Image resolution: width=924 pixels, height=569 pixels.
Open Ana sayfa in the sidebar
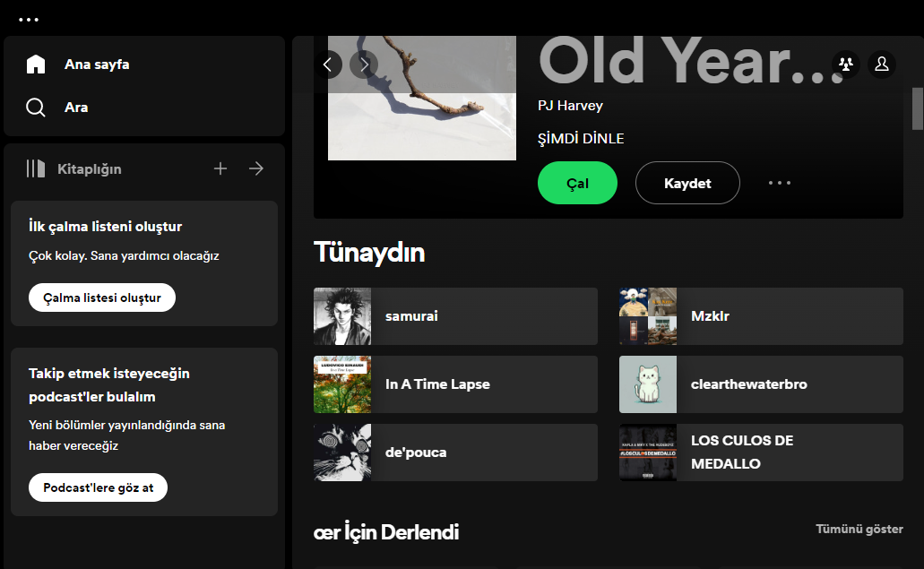(97, 65)
